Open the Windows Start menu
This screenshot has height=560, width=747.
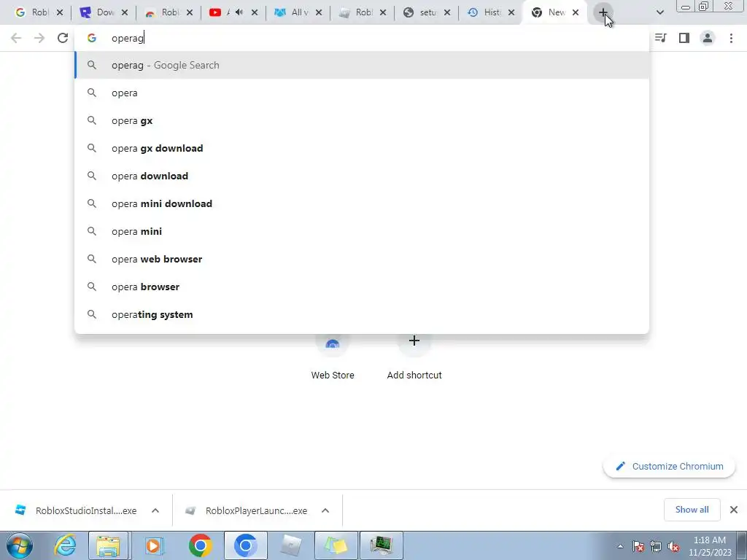(20, 545)
